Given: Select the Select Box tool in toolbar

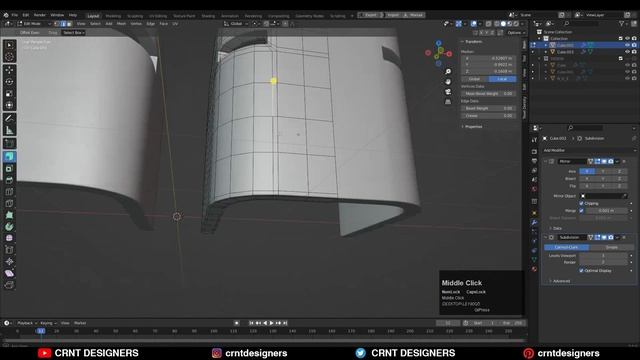Looking at the screenshot, I should (x=9, y=45).
